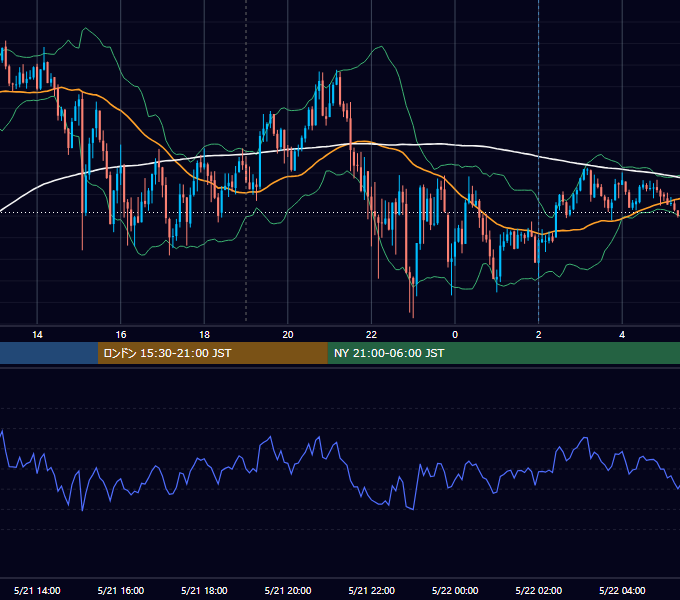Click the 5/21 16:00 date label
Viewport: 680px width, 600px height.
pos(121,590)
